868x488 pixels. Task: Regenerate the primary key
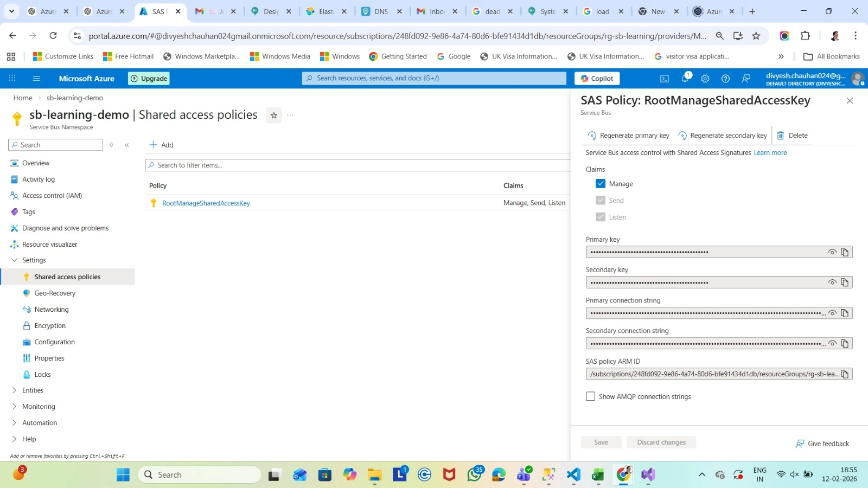628,136
